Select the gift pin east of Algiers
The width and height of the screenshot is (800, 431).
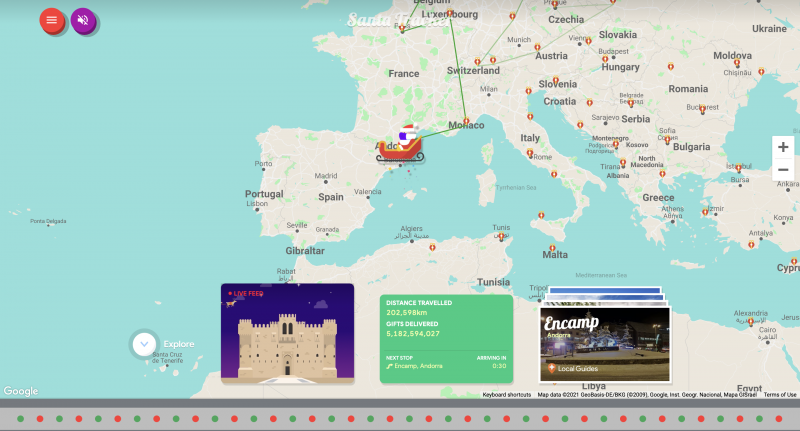(432, 247)
